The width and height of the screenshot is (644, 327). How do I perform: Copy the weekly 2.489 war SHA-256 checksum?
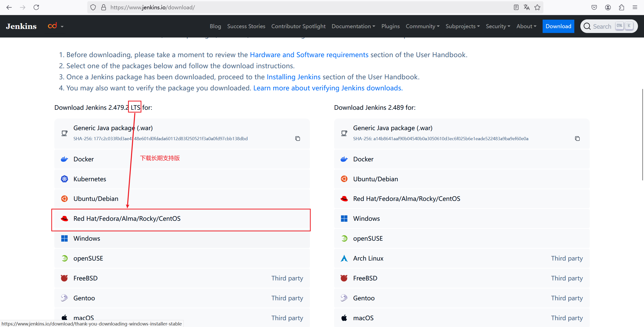pos(577,138)
